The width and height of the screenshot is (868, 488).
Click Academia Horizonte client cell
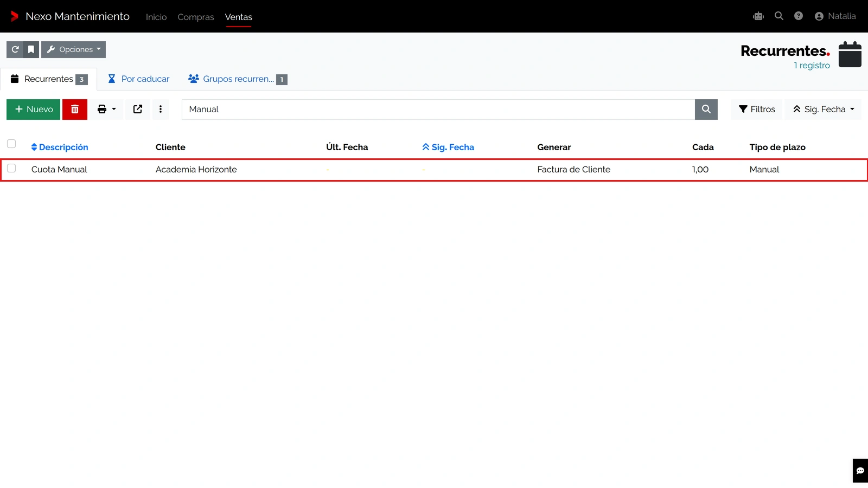[196, 170]
